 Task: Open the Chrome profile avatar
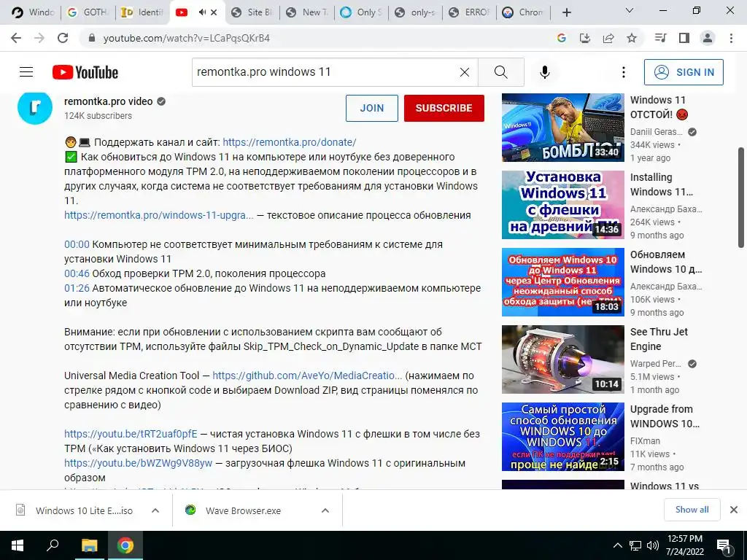(x=708, y=38)
